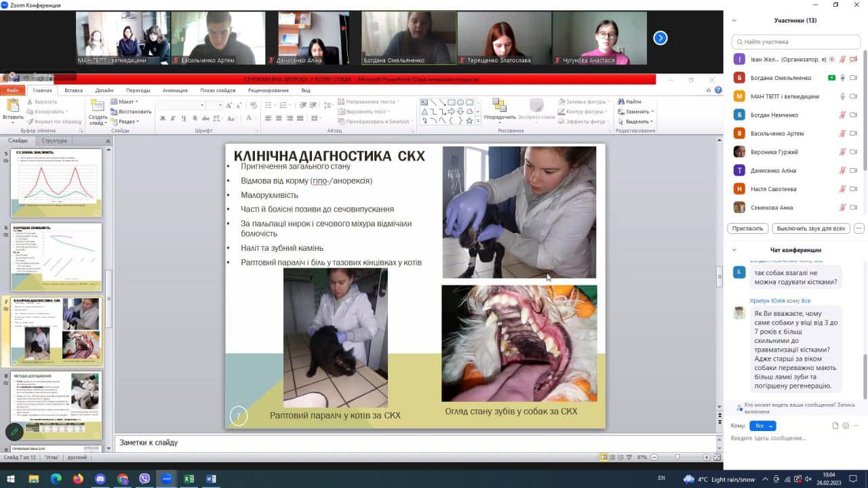Collapse the Чат конференции panel chevron

(734, 249)
